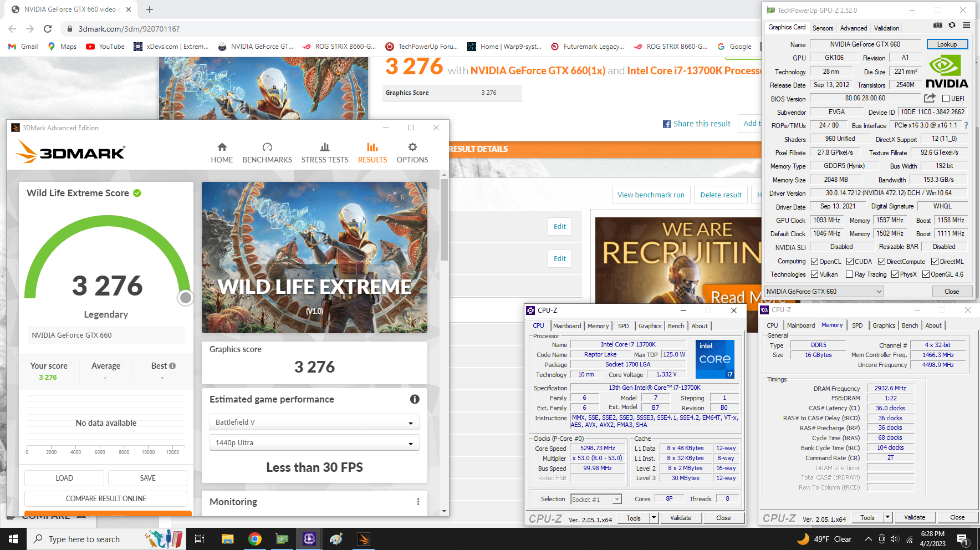Click COMPARE RESULT ONLINE button
The height and width of the screenshot is (550, 980).
coord(106,498)
